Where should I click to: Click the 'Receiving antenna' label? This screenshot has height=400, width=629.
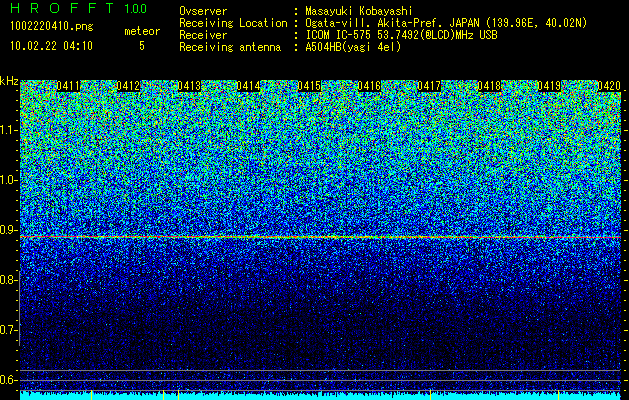pos(230,47)
